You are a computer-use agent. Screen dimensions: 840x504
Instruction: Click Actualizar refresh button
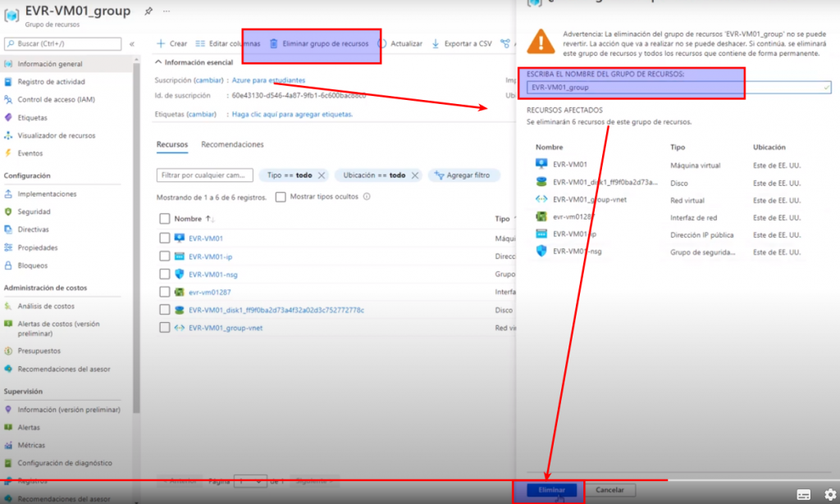coord(399,44)
